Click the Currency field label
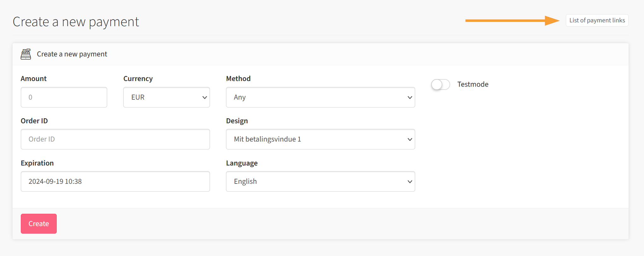644x256 pixels. 138,79
